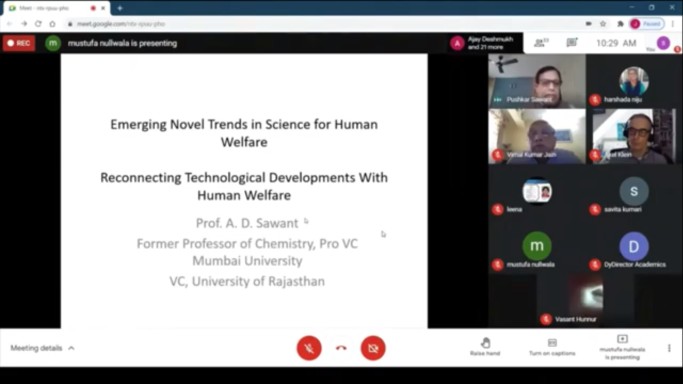Click the red hang up call icon
683x384 pixels.
(341, 348)
